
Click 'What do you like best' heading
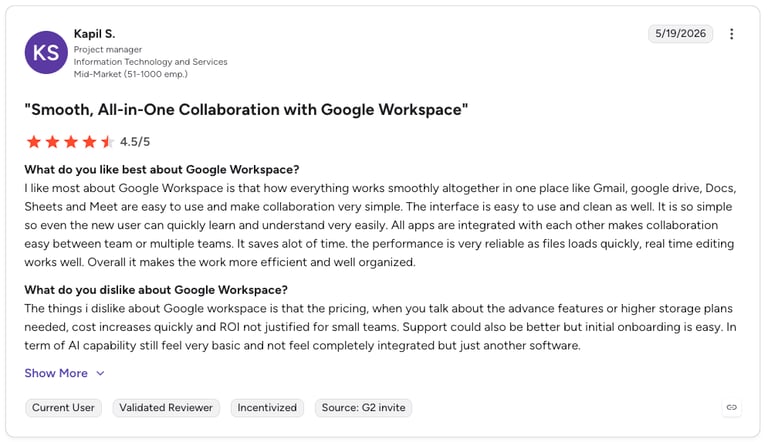tap(162, 170)
